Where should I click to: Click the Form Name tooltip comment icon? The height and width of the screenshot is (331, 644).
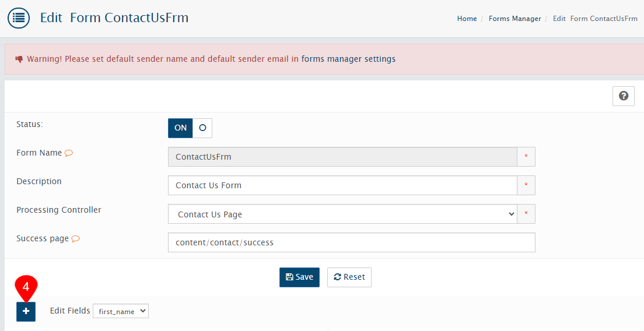pos(69,153)
